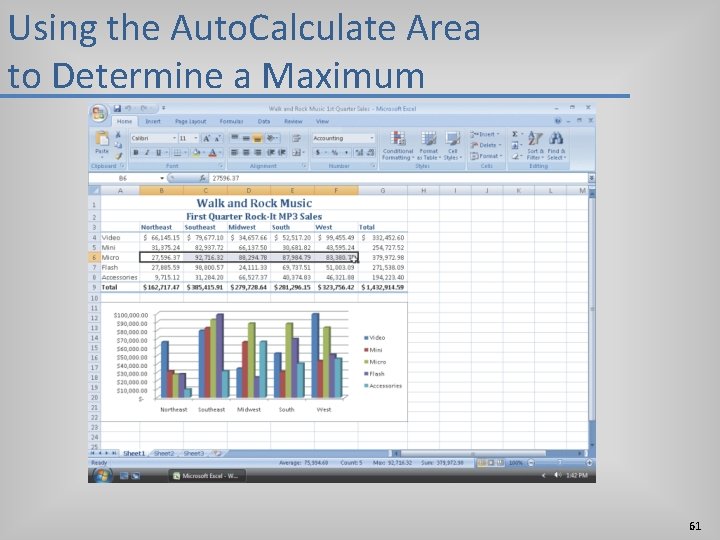Toggle Middle Align button
The image size is (720, 540).
pos(246,138)
